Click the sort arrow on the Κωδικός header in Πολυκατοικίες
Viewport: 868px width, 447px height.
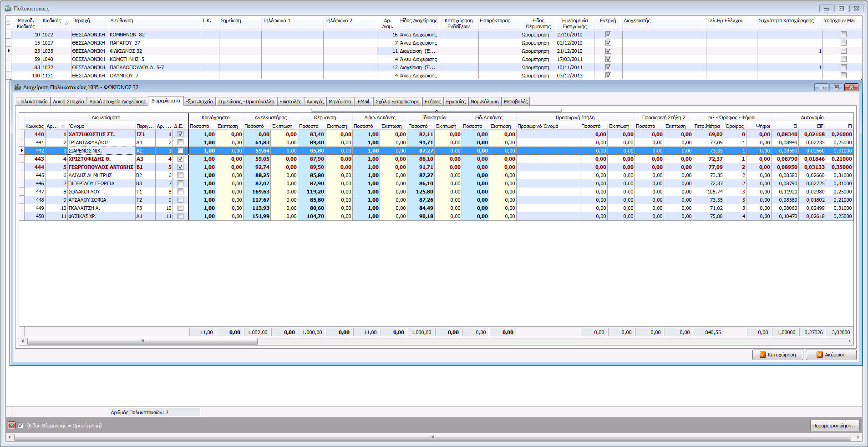pos(66,23)
